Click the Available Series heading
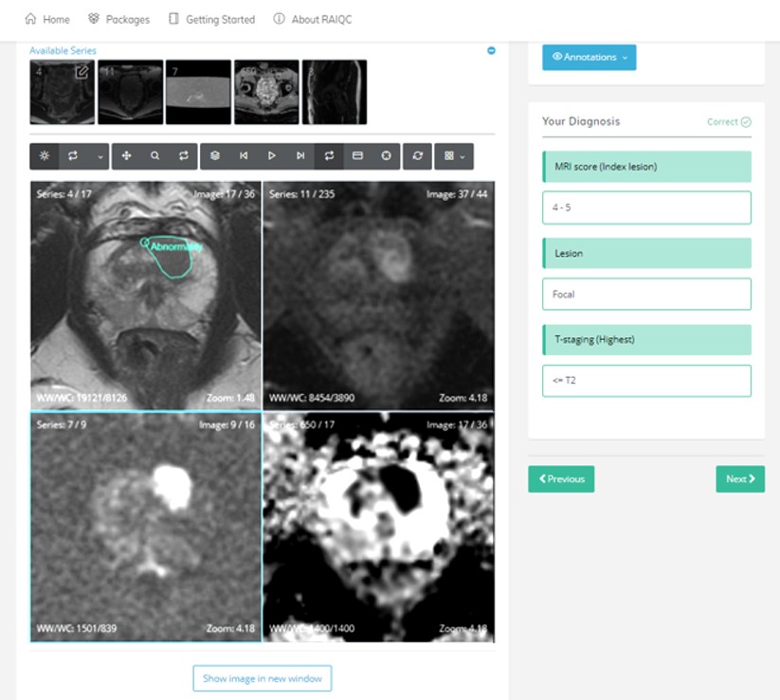 point(63,51)
